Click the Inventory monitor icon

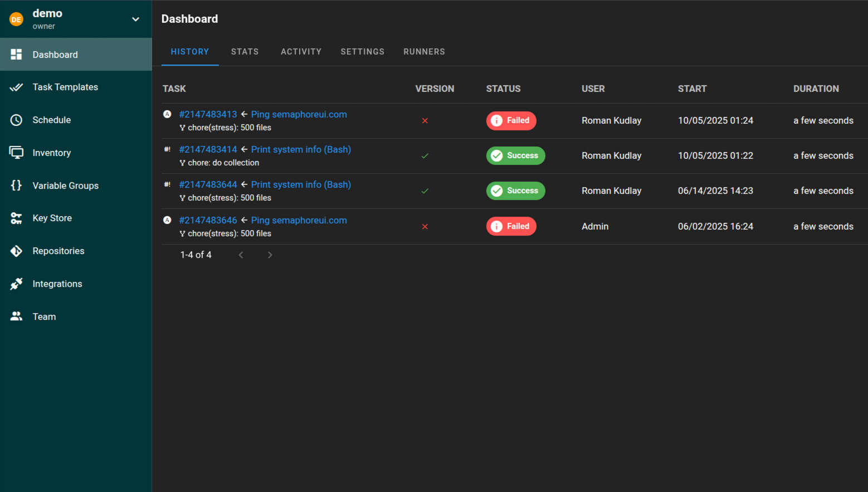(16, 153)
